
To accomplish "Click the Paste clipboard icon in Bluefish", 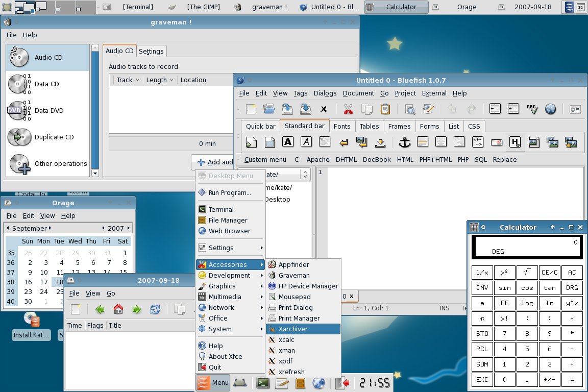I will coord(385,109).
